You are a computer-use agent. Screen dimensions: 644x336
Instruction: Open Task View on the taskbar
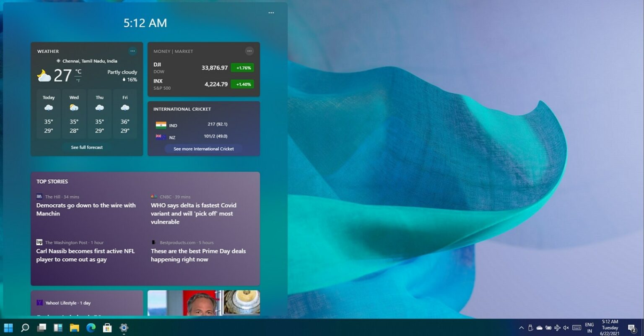point(42,328)
